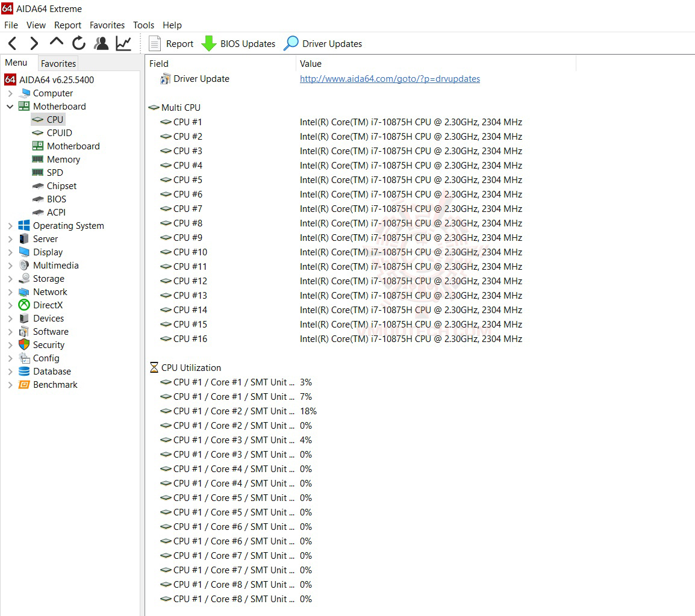Click the Multimedia speaker icon

(x=24, y=265)
